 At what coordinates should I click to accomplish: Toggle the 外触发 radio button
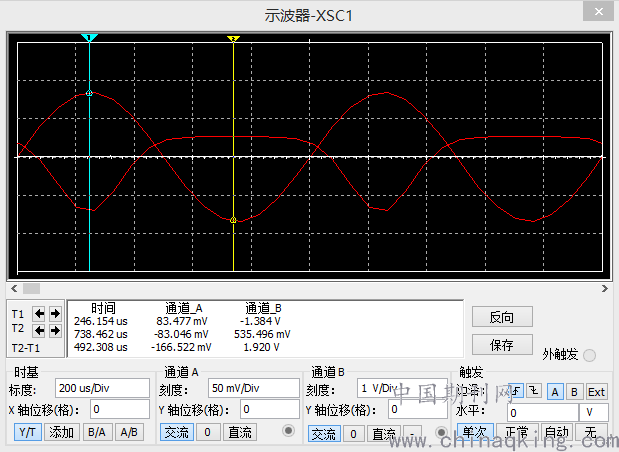(589, 355)
